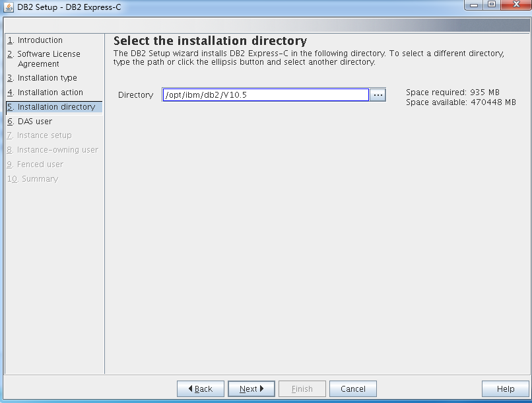The image size is (532, 403).
Task: Click the Space required: 935 MB text
Action: click(x=453, y=92)
